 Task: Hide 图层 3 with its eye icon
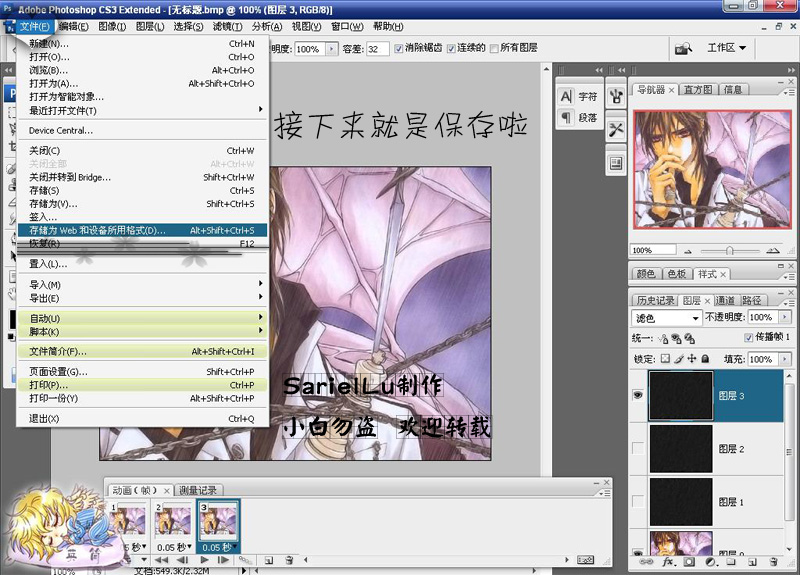tap(638, 395)
